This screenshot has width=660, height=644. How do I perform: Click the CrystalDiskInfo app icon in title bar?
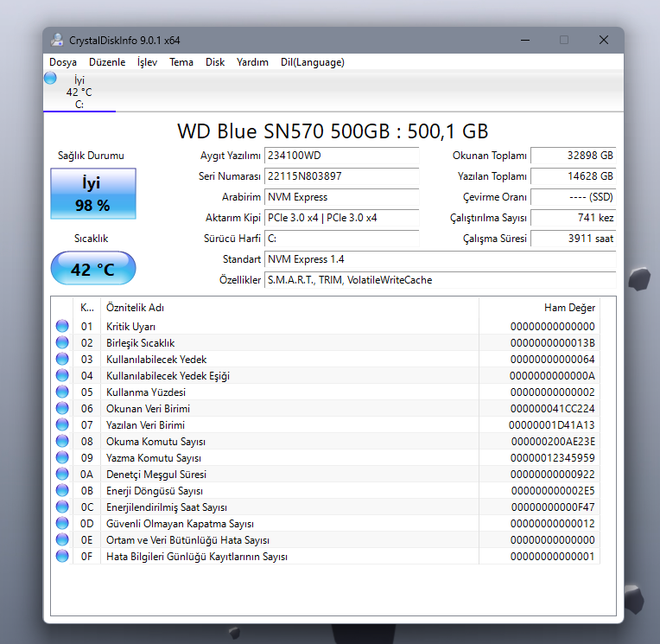pyautogui.click(x=57, y=40)
